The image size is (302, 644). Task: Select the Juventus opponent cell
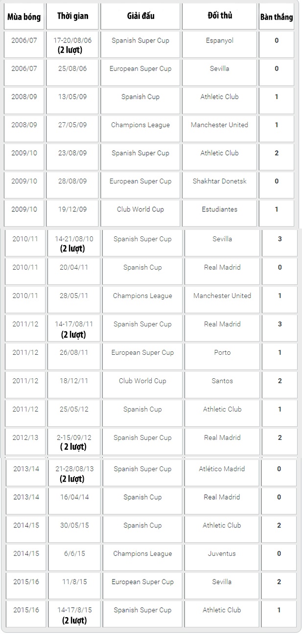(222, 553)
